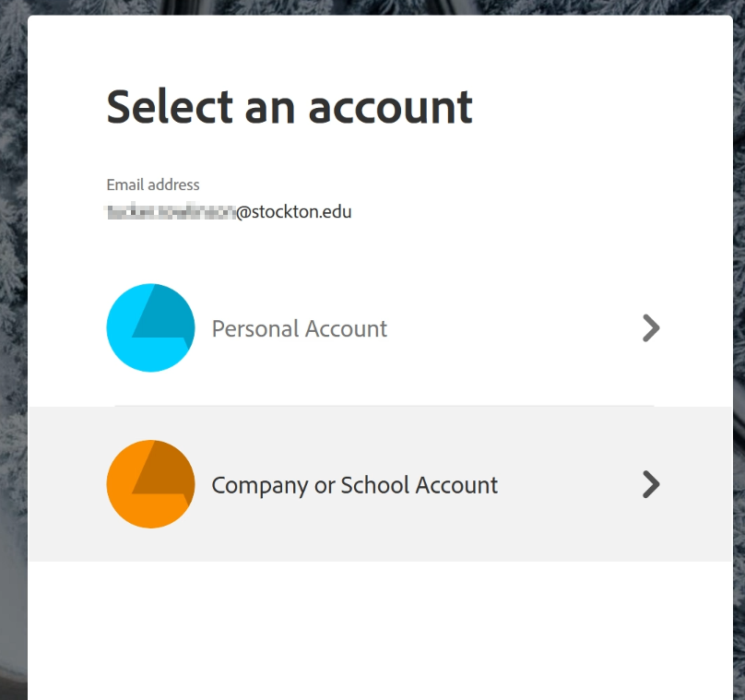Open Personal Account via its right chevron

651,328
